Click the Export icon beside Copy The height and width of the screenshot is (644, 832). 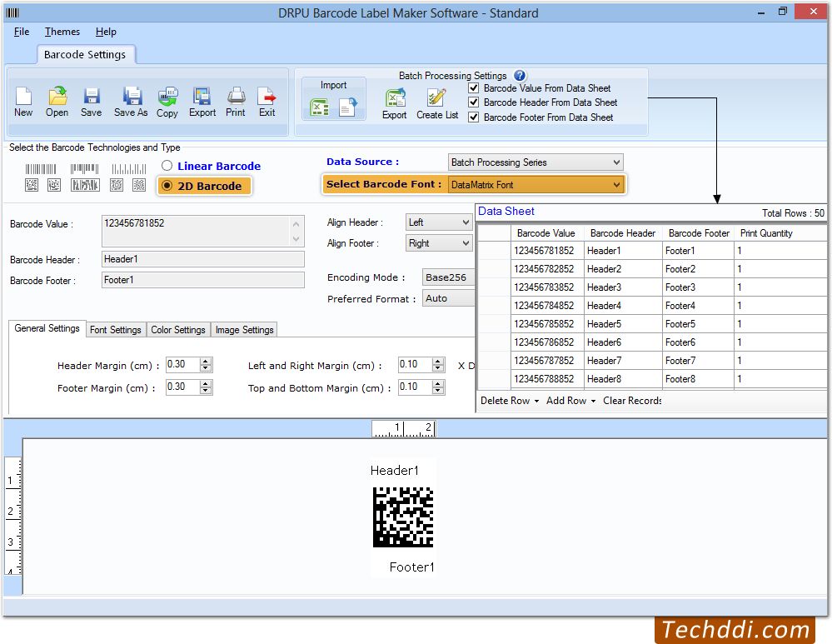pos(202,102)
